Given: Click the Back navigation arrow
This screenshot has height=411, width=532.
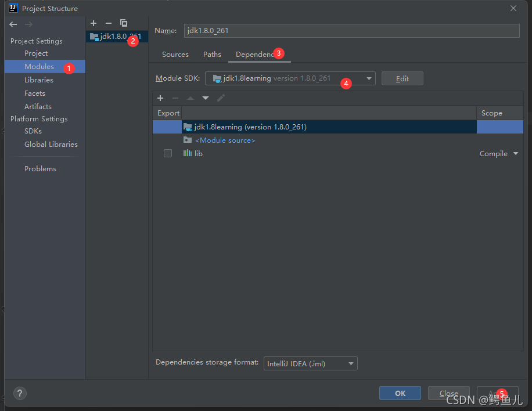Looking at the screenshot, I should (13, 24).
